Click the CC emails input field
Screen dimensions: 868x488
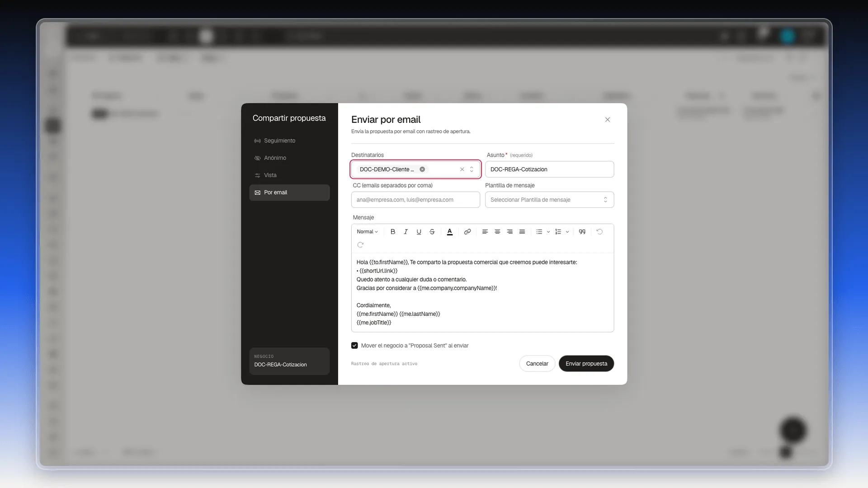(415, 200)
